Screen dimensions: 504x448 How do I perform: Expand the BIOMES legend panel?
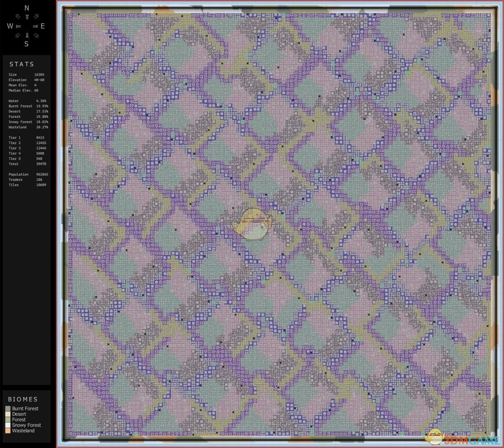(x=23, y=399)
